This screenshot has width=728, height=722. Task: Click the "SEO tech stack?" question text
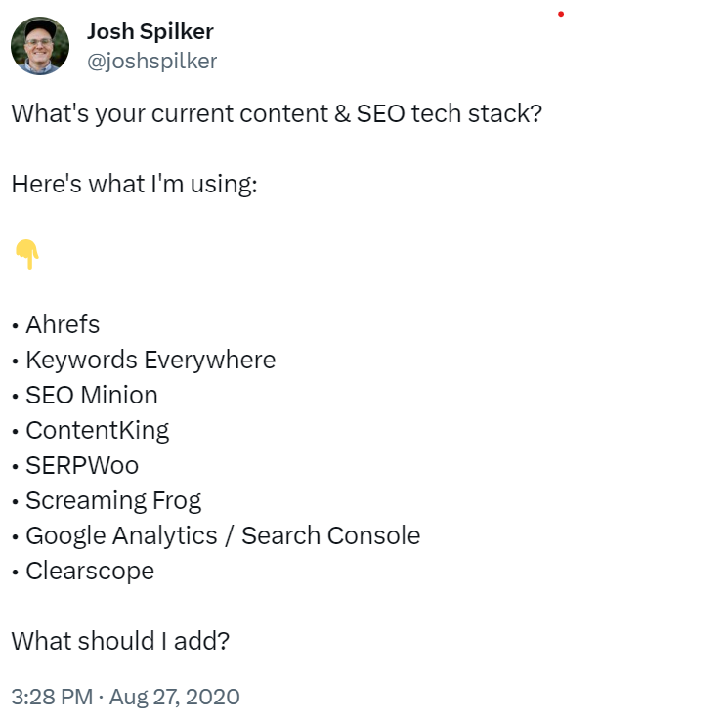[449, 113]
